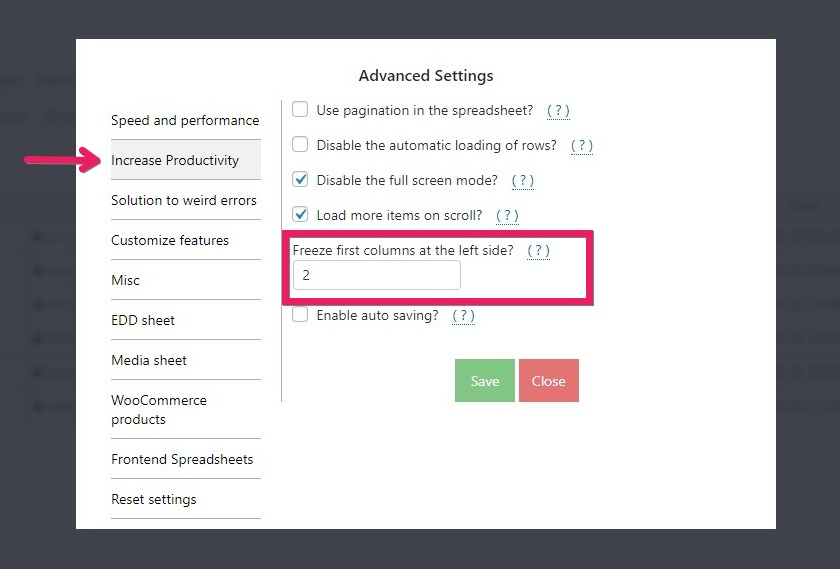Open help for enable auto saving
Viewport: 840px width, 569px height.
pos(463,316)
